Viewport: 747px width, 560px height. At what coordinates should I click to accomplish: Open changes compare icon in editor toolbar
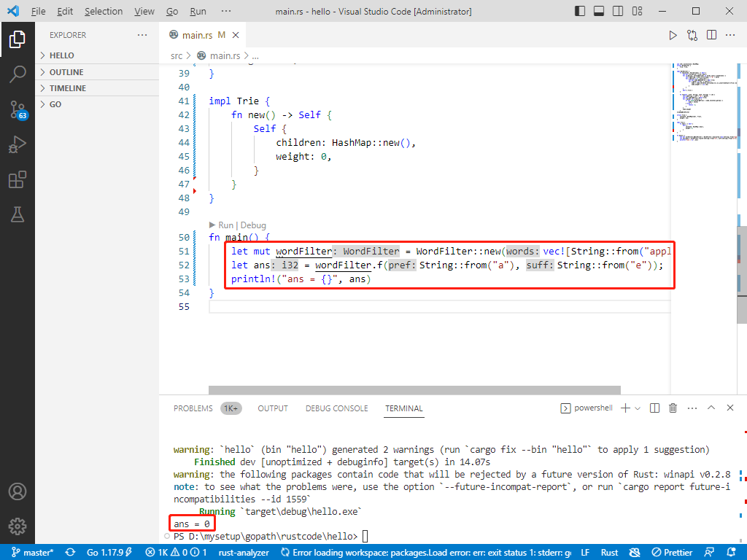692,35
